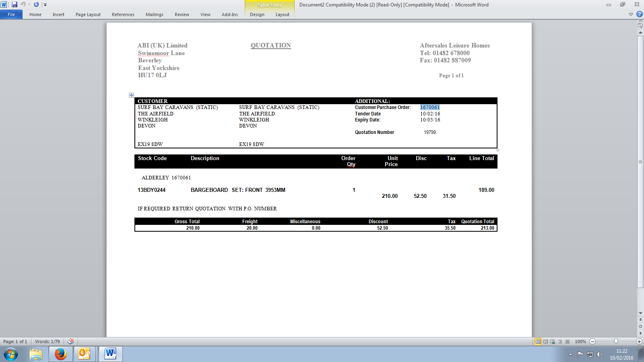Click the table move handle icon
This screenshot has width=644, height=362.
131,95
